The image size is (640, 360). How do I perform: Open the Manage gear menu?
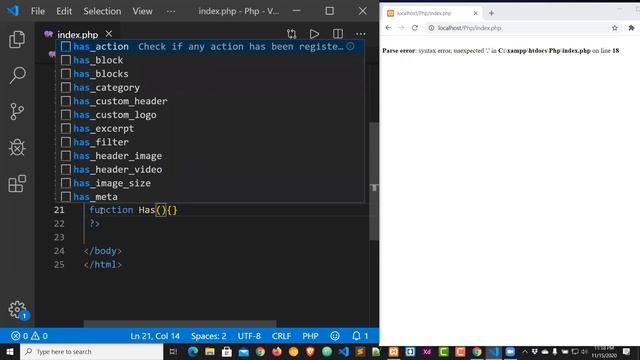(x=17, y=310)
